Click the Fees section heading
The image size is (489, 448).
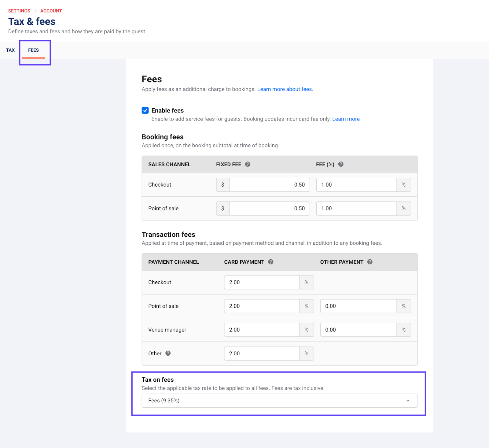(152, 79)
